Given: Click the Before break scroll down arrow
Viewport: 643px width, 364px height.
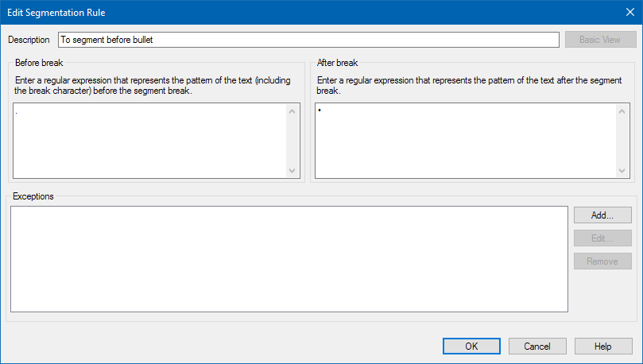Looking at the screenshot, I should pos(292,171).
